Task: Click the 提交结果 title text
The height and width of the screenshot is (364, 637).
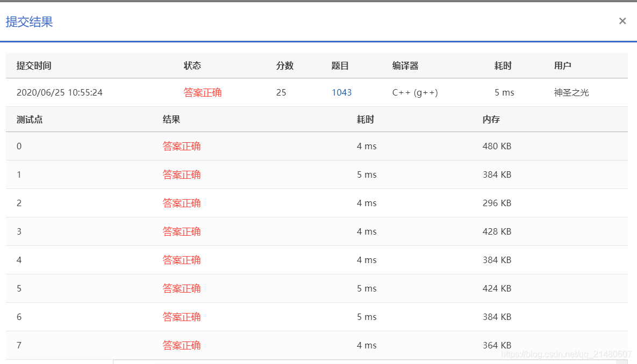Action: [x=29, y=22]
